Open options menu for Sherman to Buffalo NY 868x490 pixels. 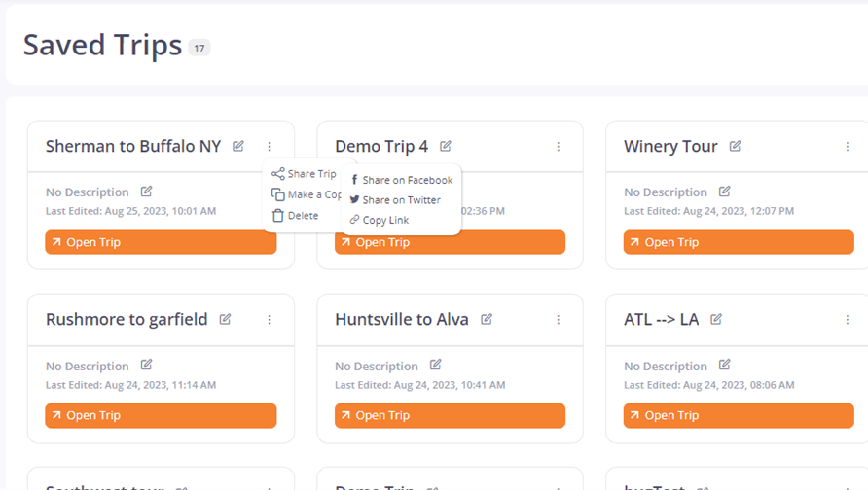[x=269, y=147]
